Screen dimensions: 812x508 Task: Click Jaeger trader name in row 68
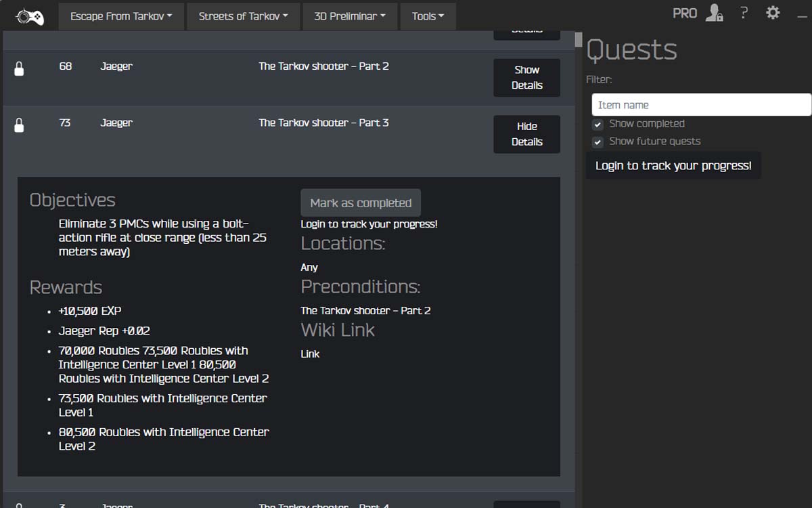point(116,66)
